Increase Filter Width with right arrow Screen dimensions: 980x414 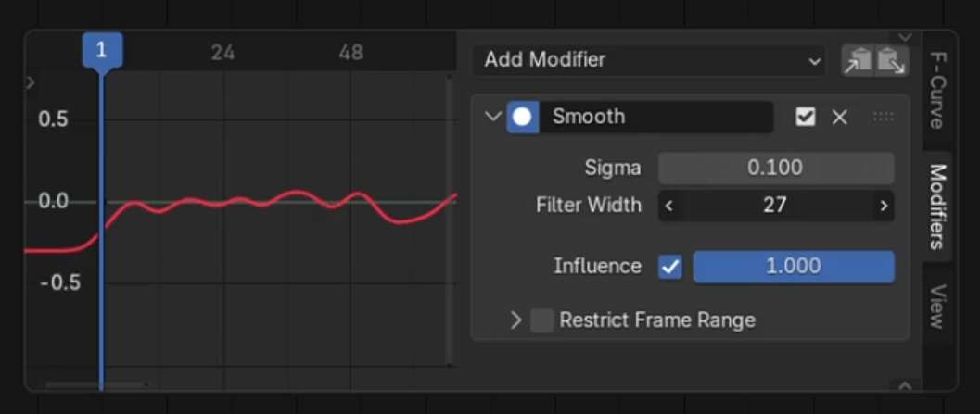[x=884, y=206]
